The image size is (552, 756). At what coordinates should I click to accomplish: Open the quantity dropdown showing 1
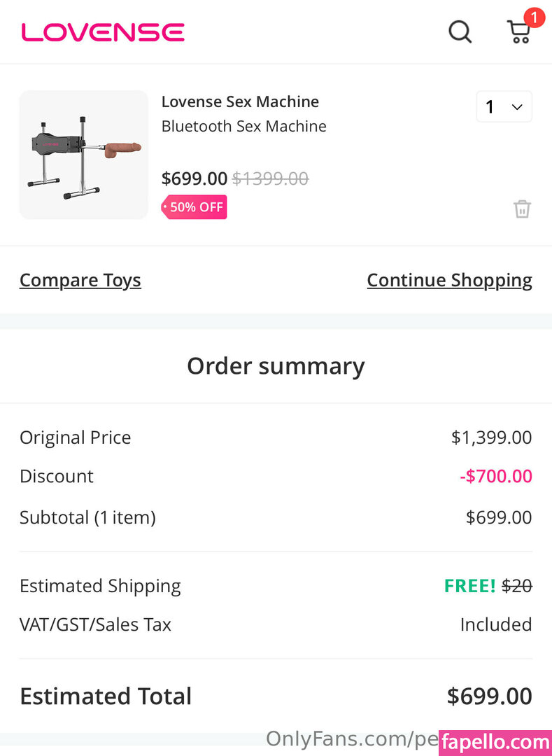click(504, 107)
